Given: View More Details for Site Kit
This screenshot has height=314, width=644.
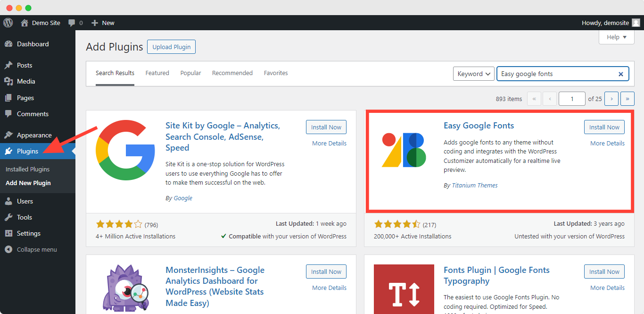Looking at the screenshot, I should tap(329, 143).
